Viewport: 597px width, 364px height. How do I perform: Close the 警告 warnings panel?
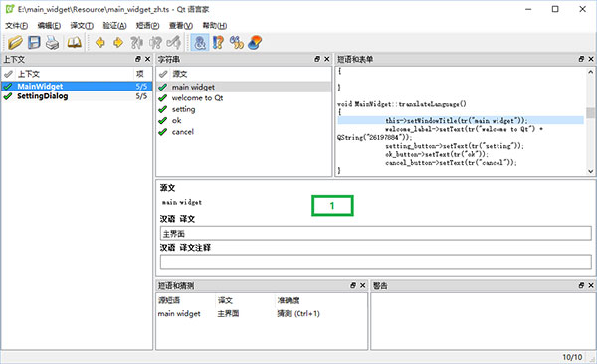(591, 285)
